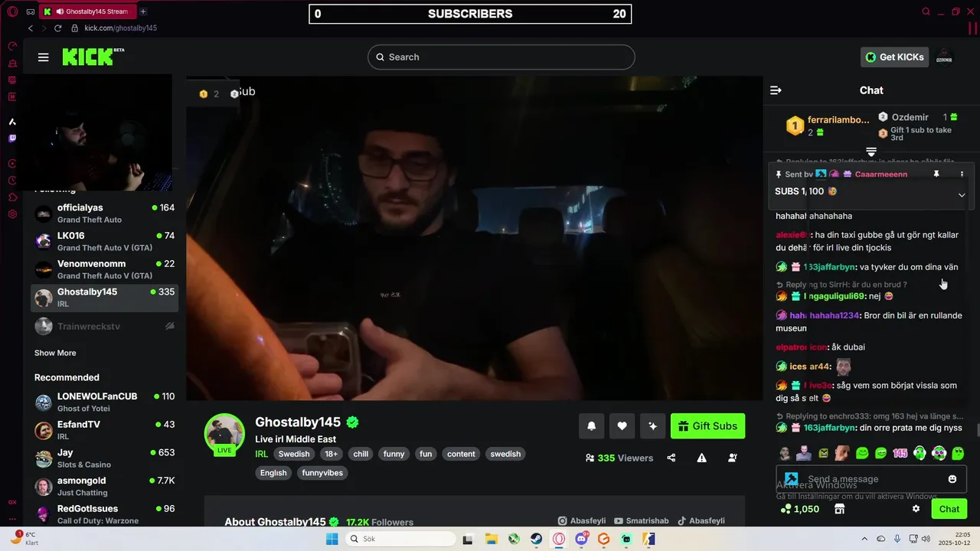980x551 pixels.
Task: Open EsfandTV recommended channel
Action: tap(105, 430)
